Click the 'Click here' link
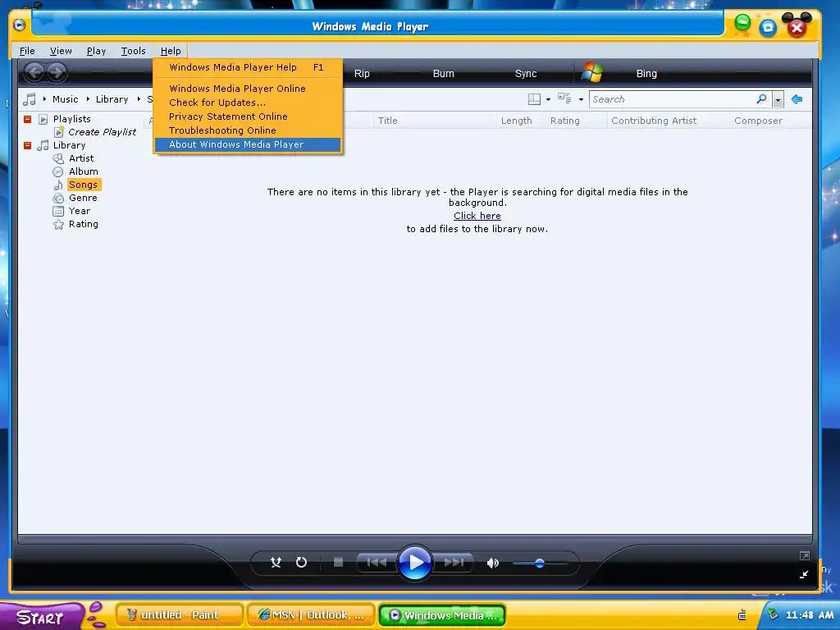The height and width of the screenshot is (630, 840). pos(477,216)
